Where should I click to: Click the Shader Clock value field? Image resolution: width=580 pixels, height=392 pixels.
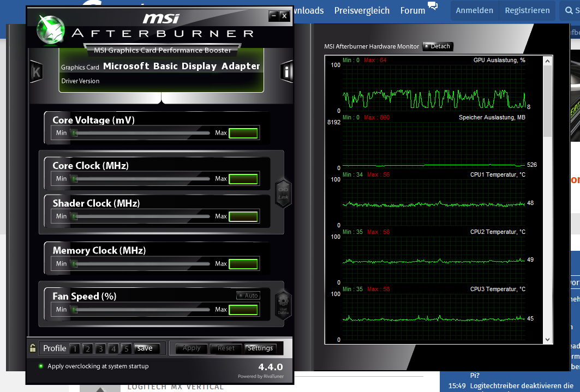(243, 216)
